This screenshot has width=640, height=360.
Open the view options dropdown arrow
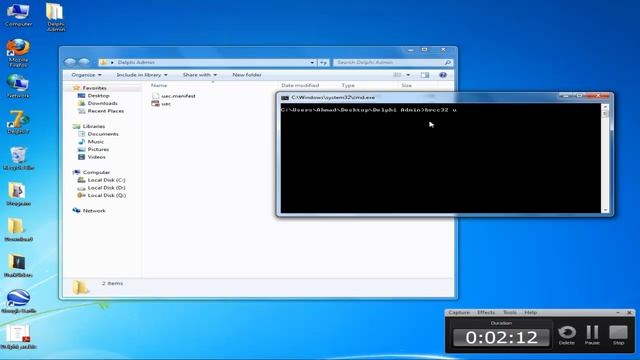pyautogui.click(x=408, y=75)
